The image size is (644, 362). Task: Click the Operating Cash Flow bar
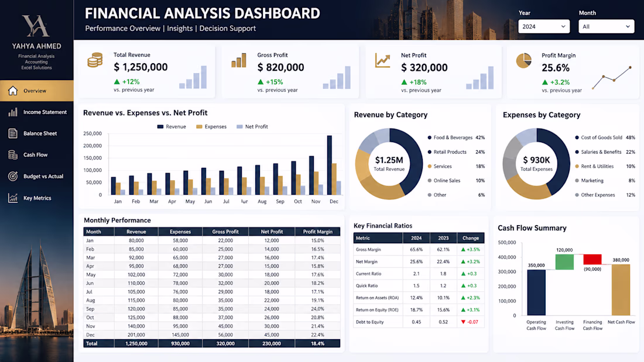click(x=536, y=292)
